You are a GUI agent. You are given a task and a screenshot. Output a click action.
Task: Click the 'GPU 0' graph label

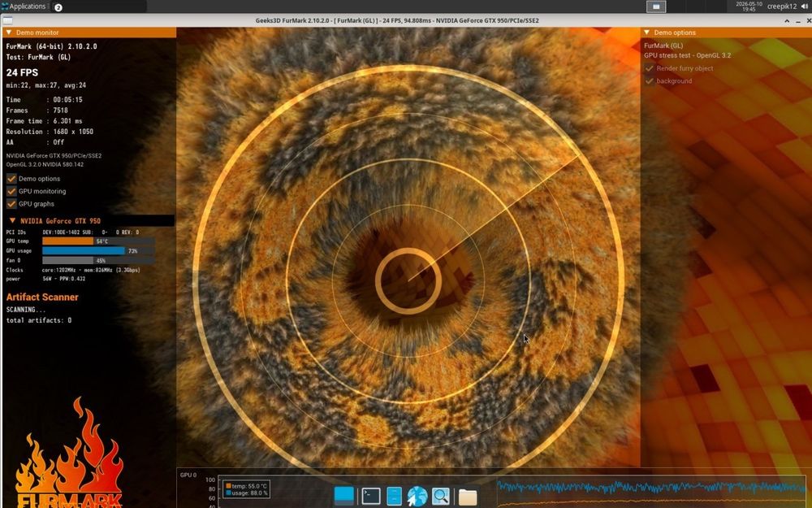[x=188, y=475]
